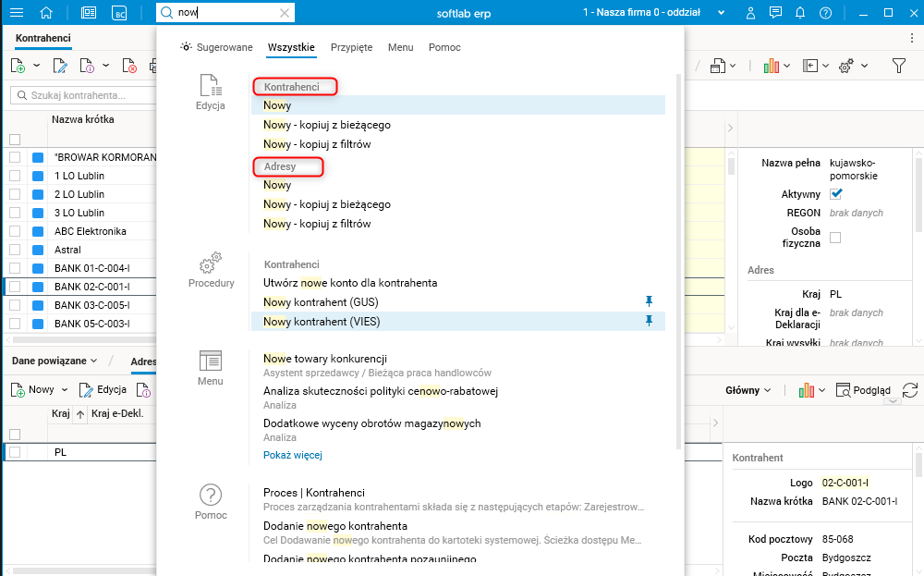
Task: Toggle the Osoba fizyczna checkbox
Action: [835, 237]
